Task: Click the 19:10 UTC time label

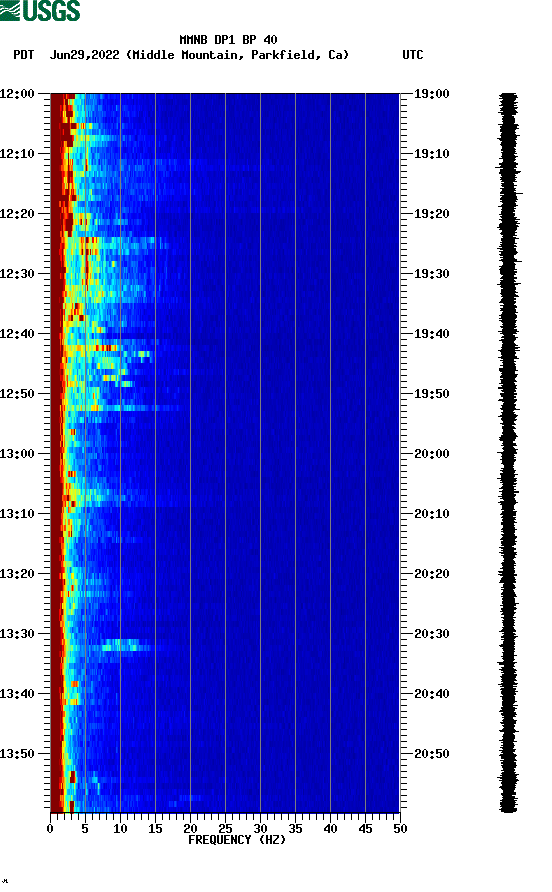Action: pyautogui.click(x=431, y=154)
